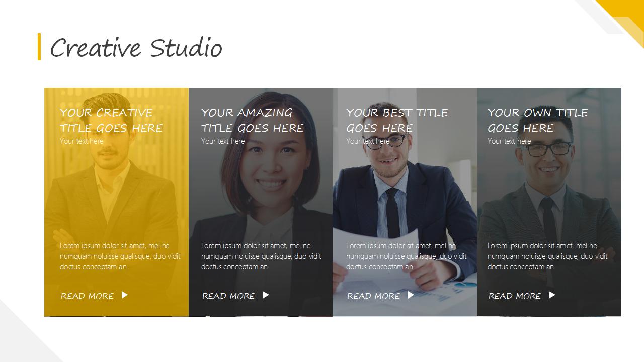The height and width of the screenshot is (362, 644).
Task: Click READ MORE under Your Best Title
Action: [x=373, y=296]
